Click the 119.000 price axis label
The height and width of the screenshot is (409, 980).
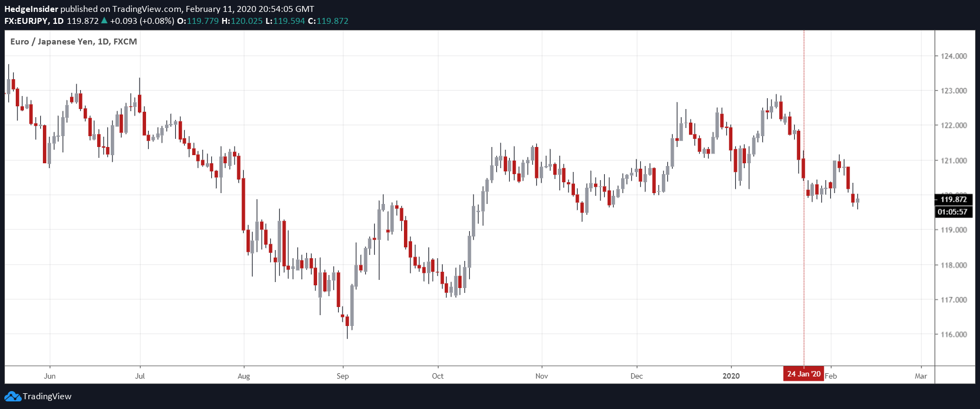pyautogui.click(x=954, y=230)
